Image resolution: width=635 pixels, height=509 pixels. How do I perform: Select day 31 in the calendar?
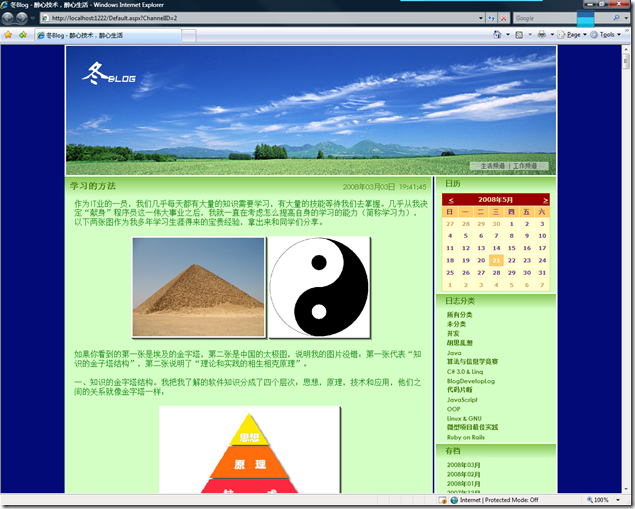tap(542, 273)
